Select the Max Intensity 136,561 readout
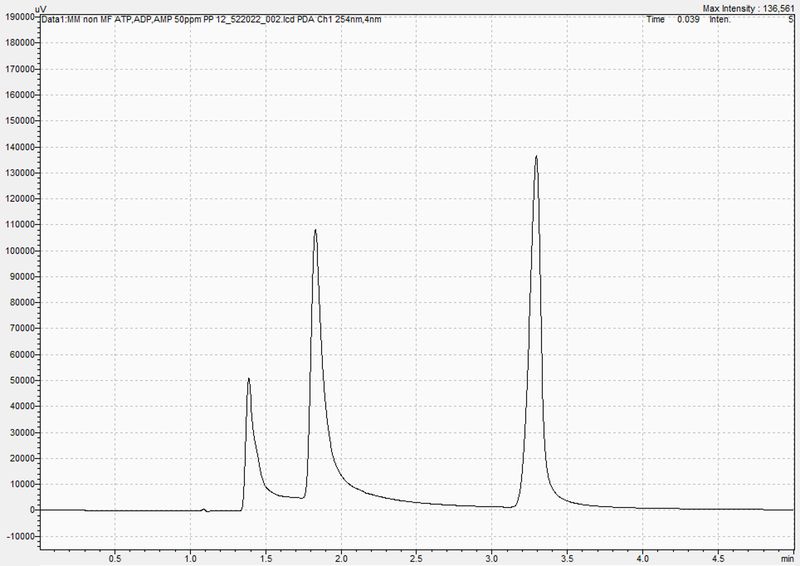This screenshot has height=566, width=800. [745, 7]
